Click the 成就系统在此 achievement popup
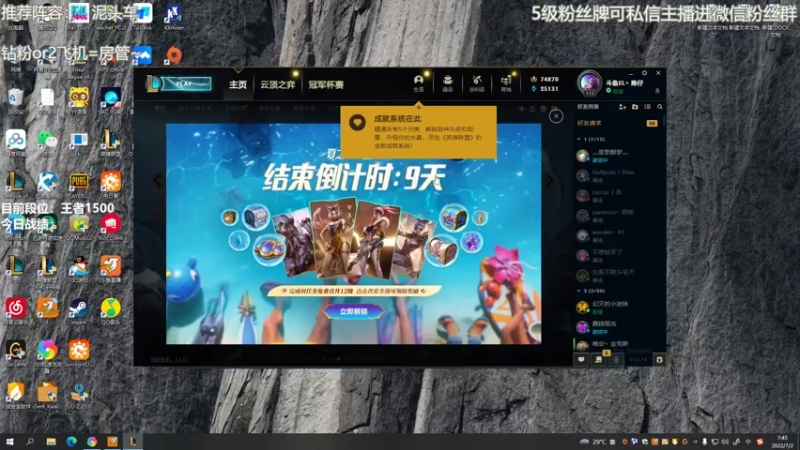The width and height of the screenshot is (800, 450). pyautogui.click(x=418, y=132)
